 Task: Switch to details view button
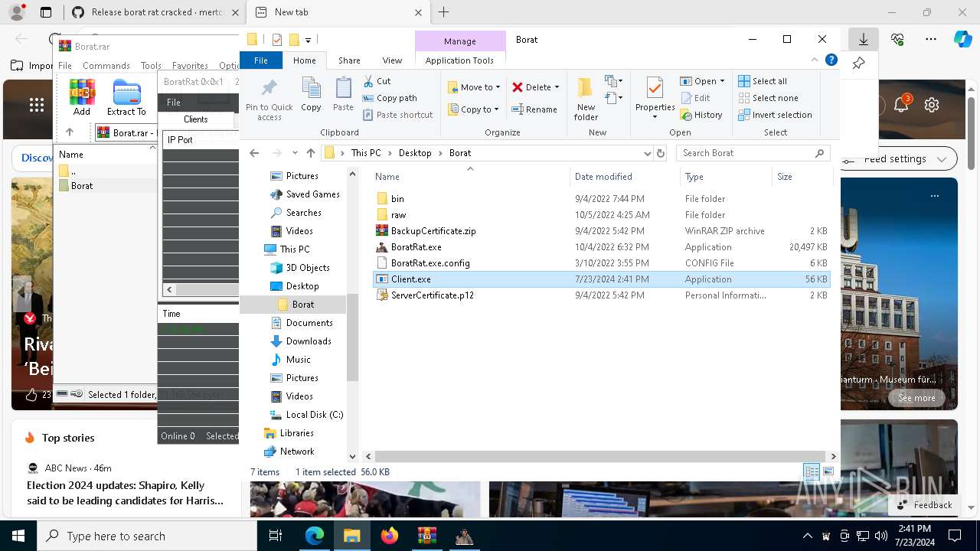point(812,472)
